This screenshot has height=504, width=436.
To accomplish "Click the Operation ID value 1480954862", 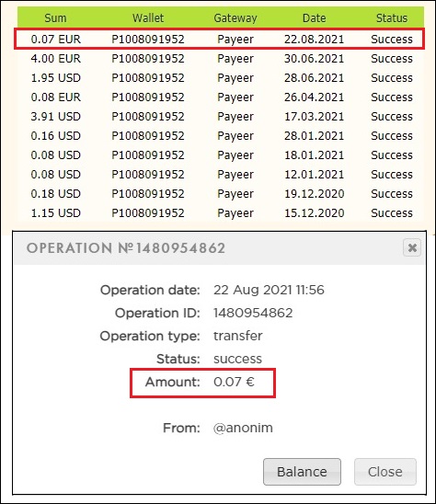I will [253, 313].
